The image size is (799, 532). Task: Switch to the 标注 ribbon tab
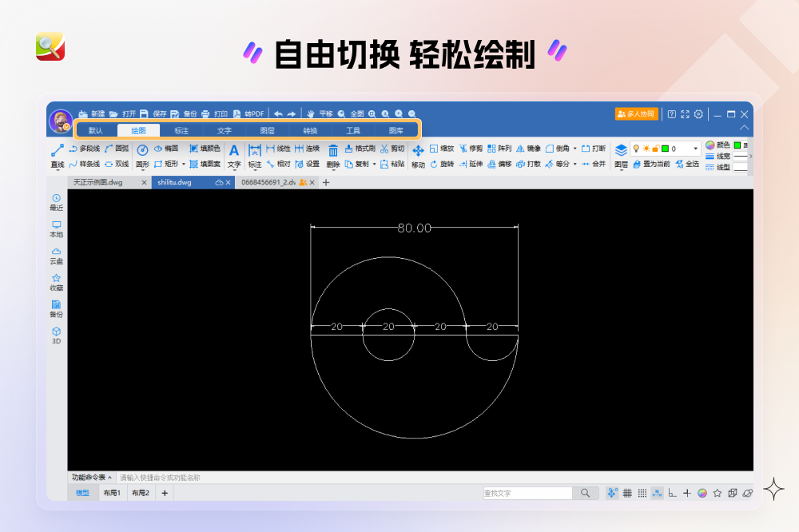tap(181, 130)
